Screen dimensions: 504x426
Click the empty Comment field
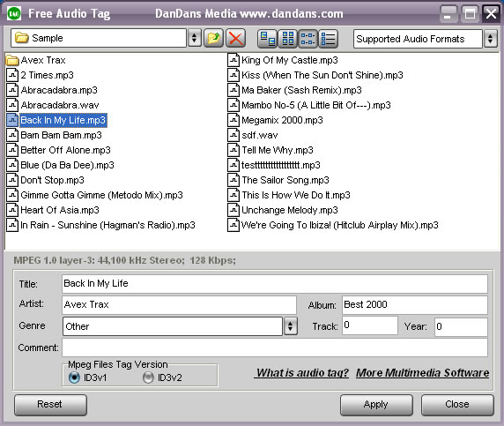[x=275, y=348]
